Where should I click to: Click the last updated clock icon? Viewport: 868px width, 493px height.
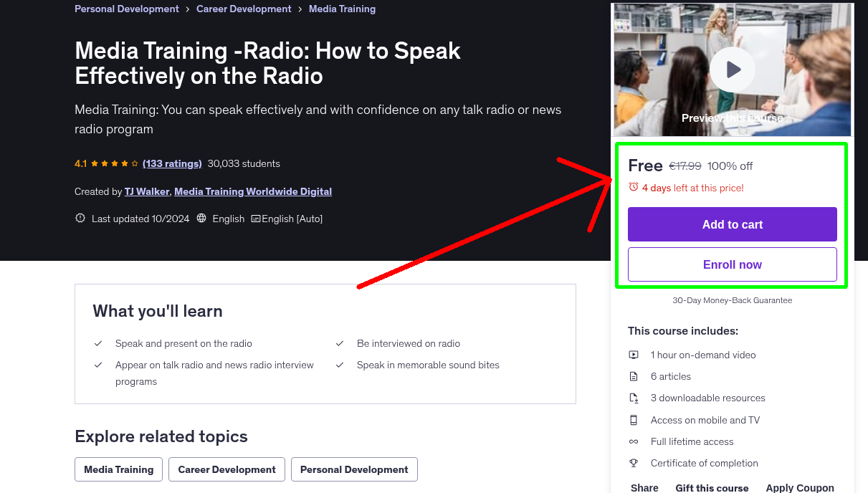[80, 218]
